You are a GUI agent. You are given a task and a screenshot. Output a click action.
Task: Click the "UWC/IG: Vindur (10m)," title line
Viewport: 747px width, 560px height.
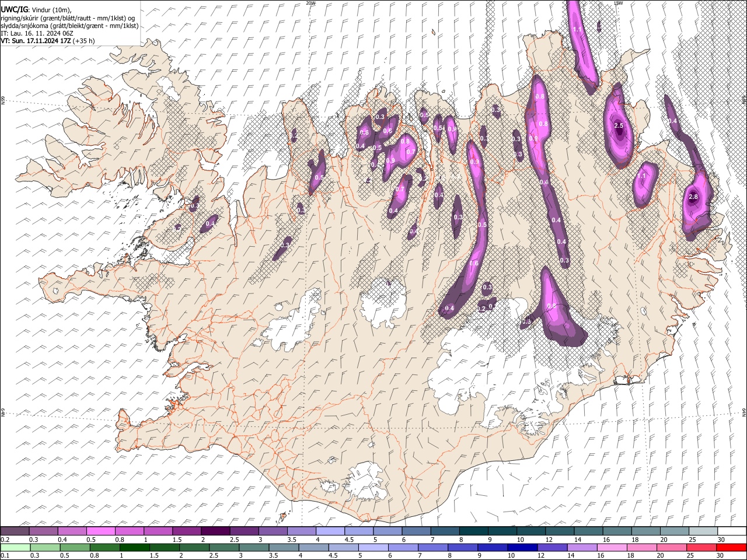[x=36, y=10]
